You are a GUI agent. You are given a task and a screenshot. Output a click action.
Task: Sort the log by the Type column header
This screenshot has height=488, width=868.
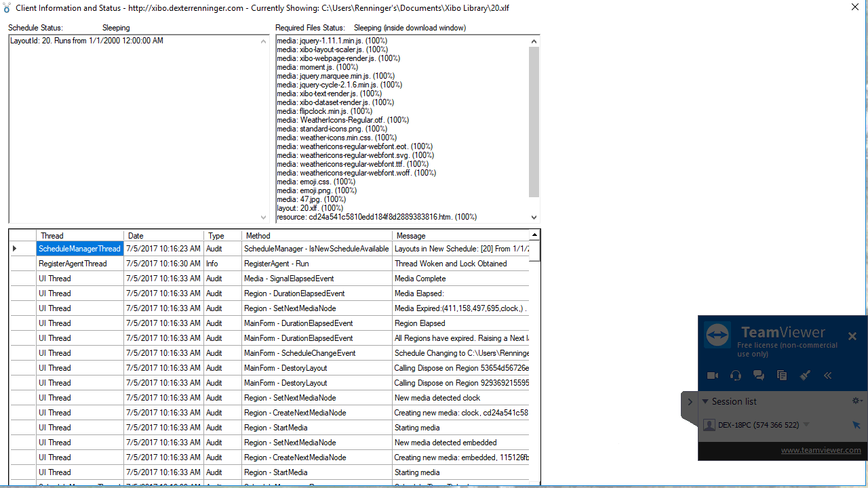coord(222,236)
